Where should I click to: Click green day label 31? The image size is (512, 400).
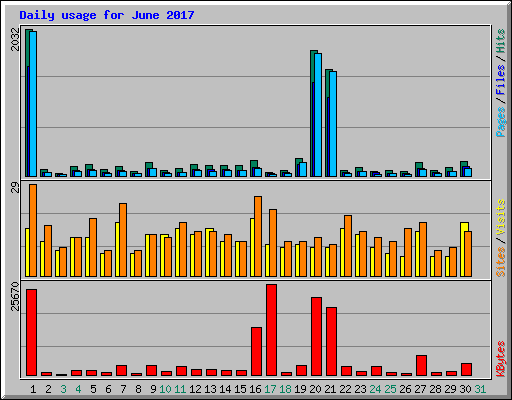point(480,389)
